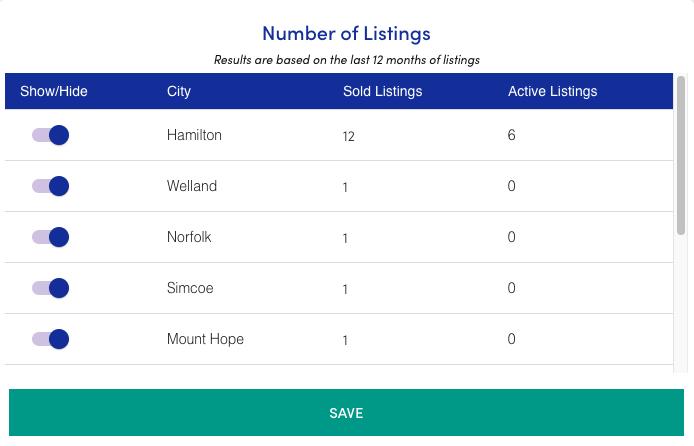Hide the Welland city row
This screenshot has height=446, width=694.
51,186
